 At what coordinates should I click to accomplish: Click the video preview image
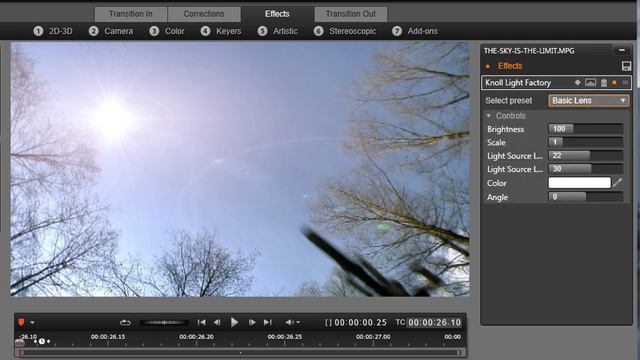240,169
